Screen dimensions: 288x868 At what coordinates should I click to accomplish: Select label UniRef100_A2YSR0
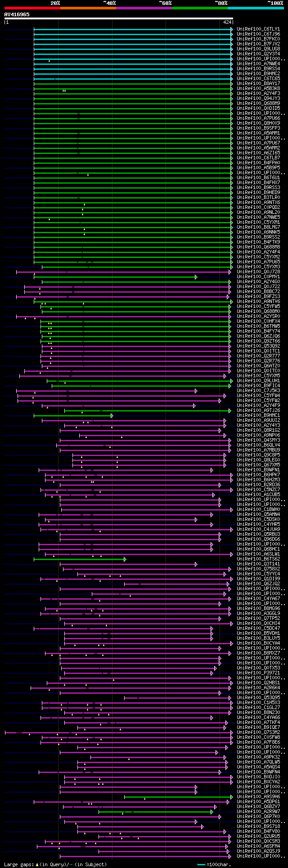(258, 316)
